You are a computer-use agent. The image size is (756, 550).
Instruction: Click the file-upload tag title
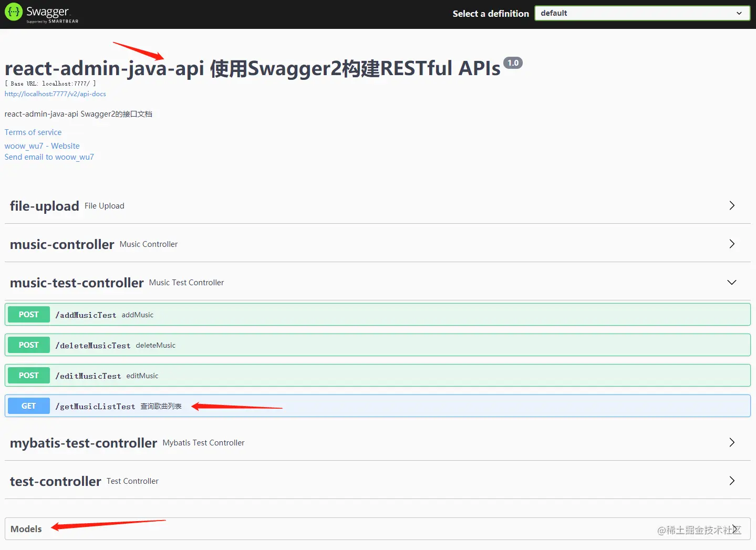[x=45, y=206]
